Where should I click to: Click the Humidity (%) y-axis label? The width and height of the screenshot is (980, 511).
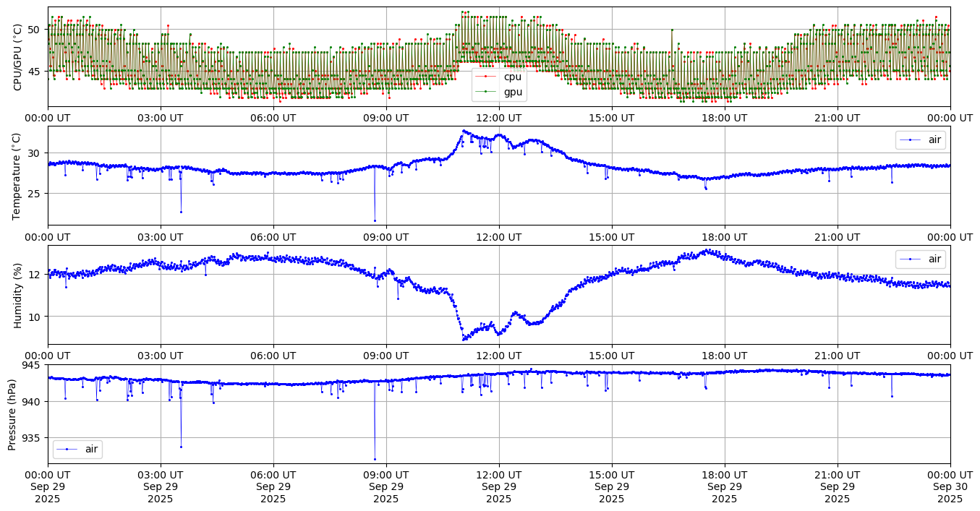click(x=18, y=295)
